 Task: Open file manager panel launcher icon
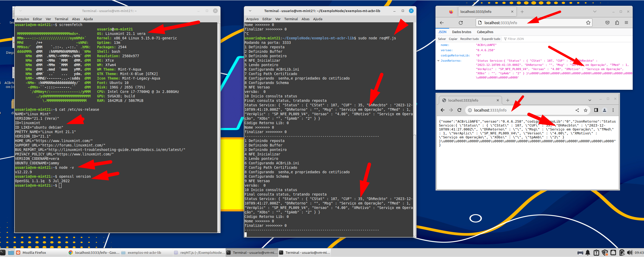coord(11,253)
